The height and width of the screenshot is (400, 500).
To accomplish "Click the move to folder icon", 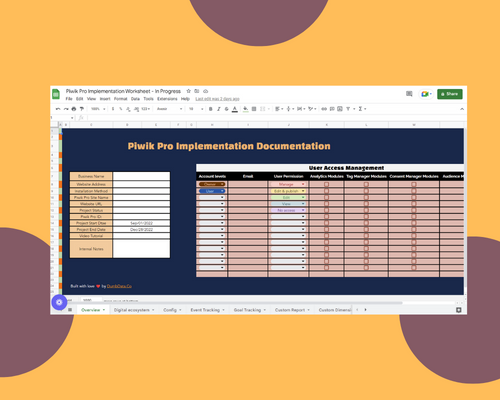I will (x=197, y=91).
